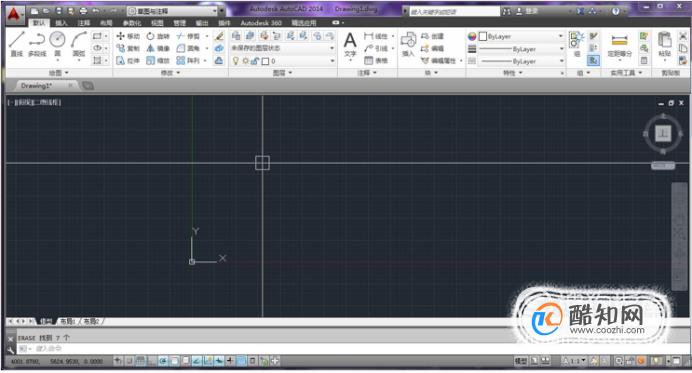Toggle the layer lock padlock icon
The height and width of the screenshot is (373, 692).
[255, 61]
